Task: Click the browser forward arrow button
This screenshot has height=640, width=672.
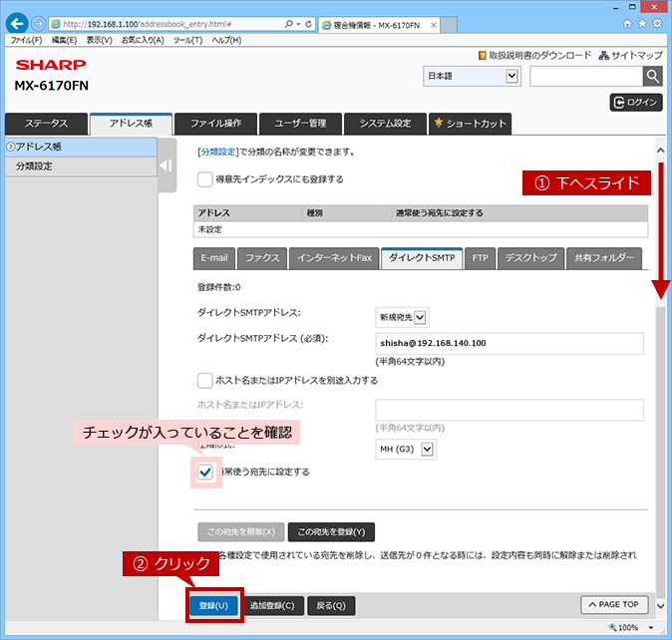Action: [x=38, y=24]
